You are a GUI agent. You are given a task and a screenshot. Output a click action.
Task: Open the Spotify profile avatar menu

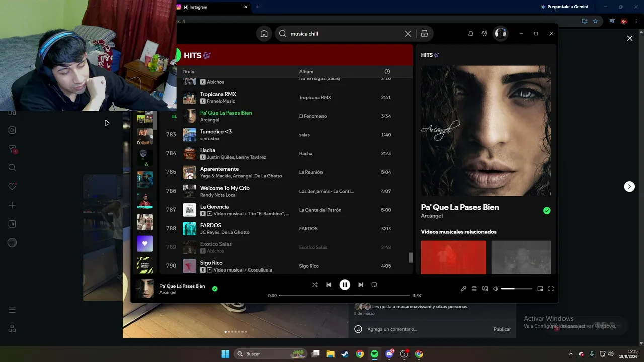point(500,33)
